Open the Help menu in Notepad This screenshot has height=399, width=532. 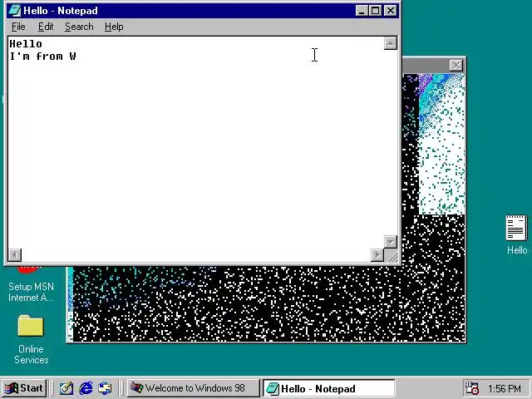click(114, 27)
